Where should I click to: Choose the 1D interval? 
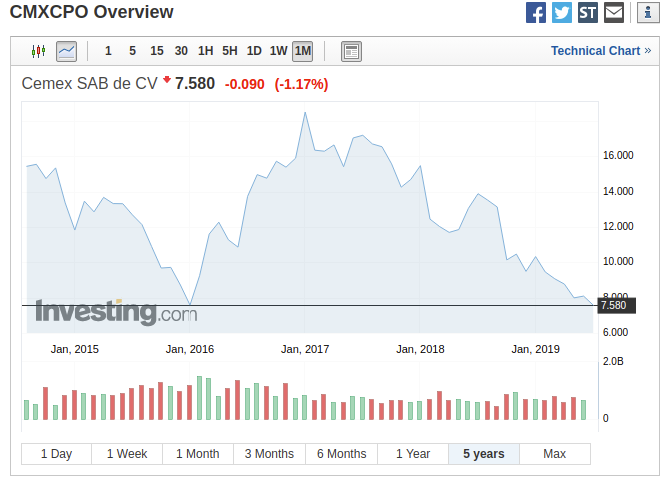pyautogui.click(x=254, y=51)
